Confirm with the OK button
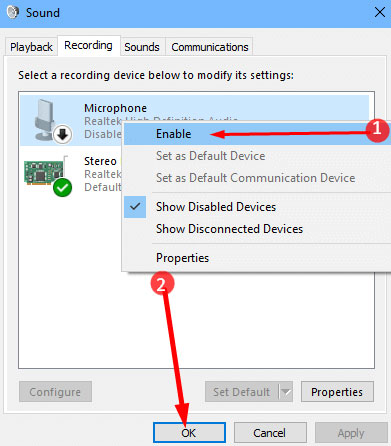The image size is (391, 446). click(189, 433)
